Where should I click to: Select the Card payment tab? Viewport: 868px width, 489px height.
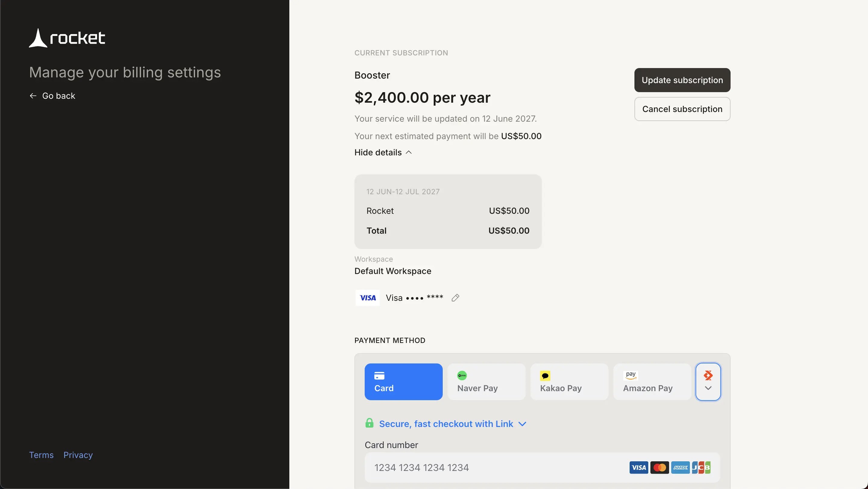403,382
